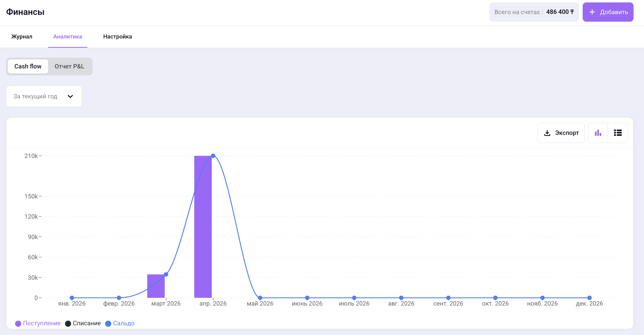Switch to bar chart view icon

[x=598, y=133]
